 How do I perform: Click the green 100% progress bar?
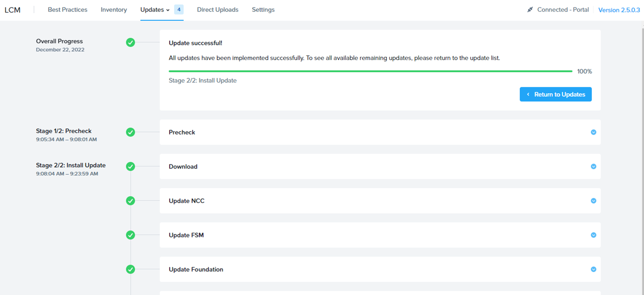[370, 71]
